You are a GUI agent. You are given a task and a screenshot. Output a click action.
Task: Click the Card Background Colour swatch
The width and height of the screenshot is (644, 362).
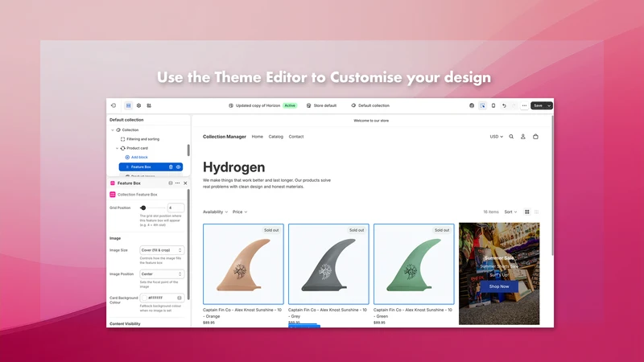(x=144, y=298)
